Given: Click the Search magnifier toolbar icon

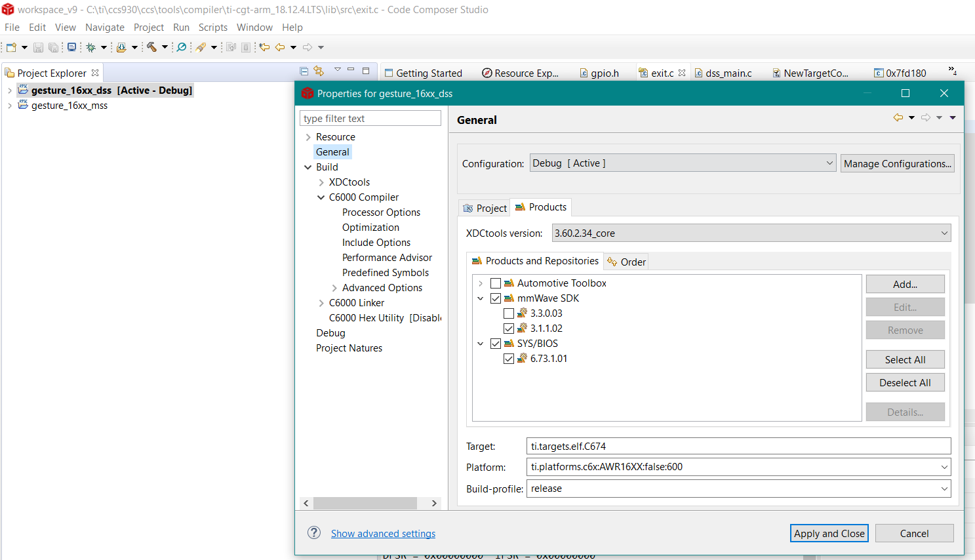Looking at the screenshot, I should (182, 47).
